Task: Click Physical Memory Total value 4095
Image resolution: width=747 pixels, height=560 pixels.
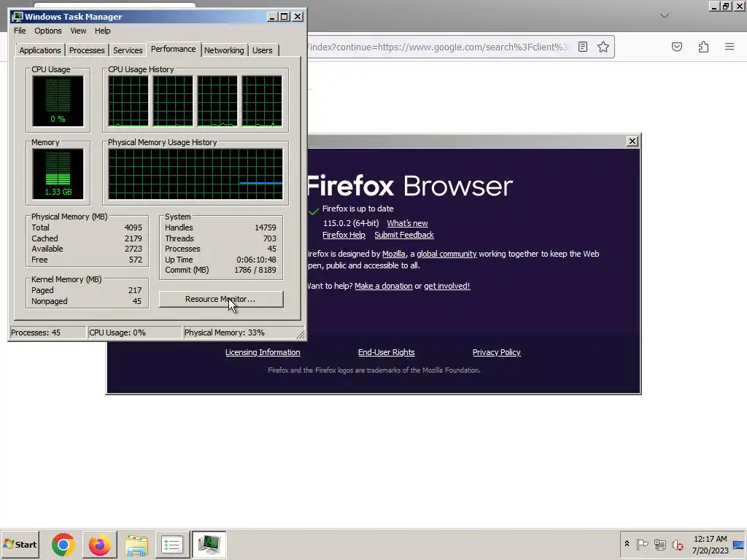Action: pyautogui.click(x=133, y=227)
